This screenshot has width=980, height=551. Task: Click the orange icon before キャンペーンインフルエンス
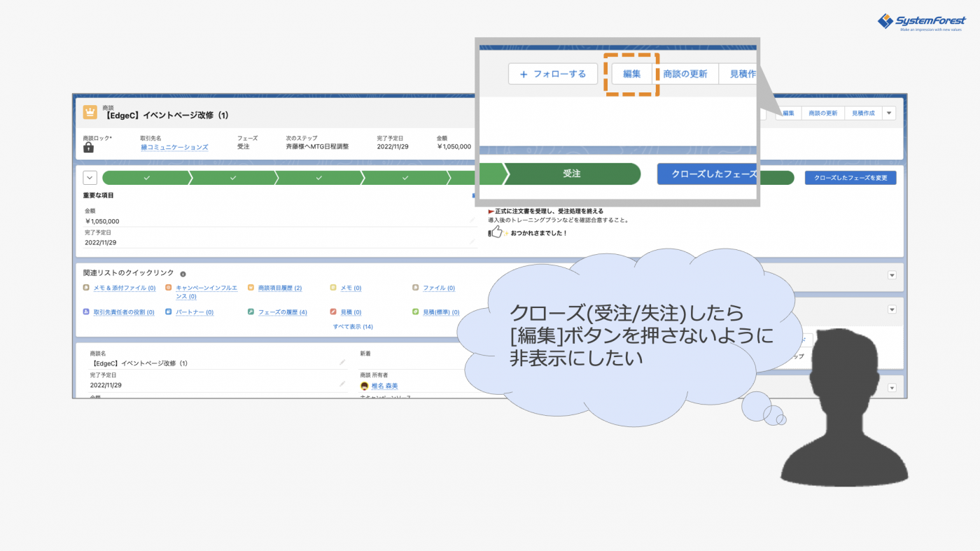[169, 287]
